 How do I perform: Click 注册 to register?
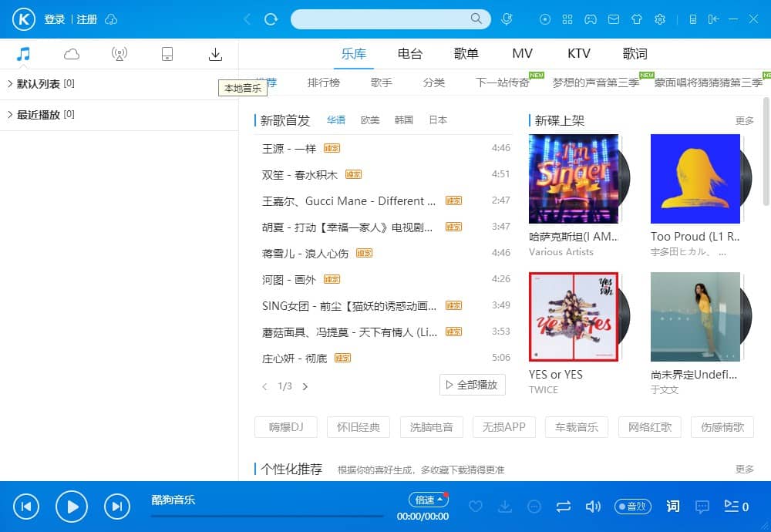click(x=86, y=19)
